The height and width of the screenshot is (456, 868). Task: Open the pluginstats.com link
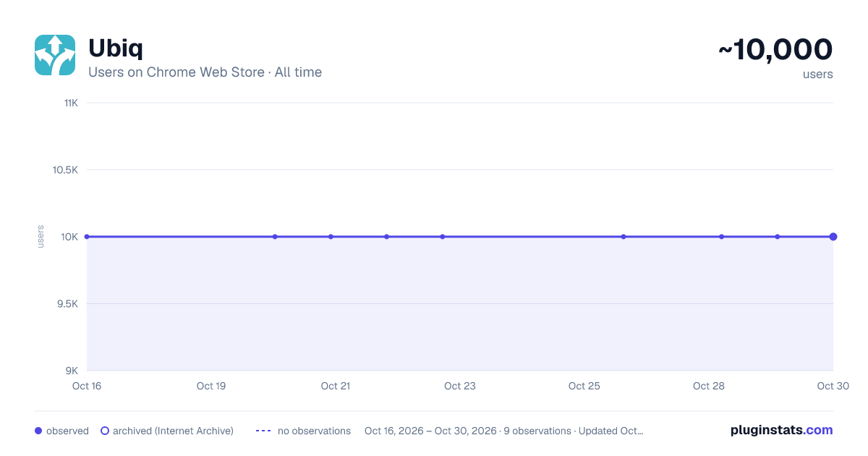click(x=781, y=430)
